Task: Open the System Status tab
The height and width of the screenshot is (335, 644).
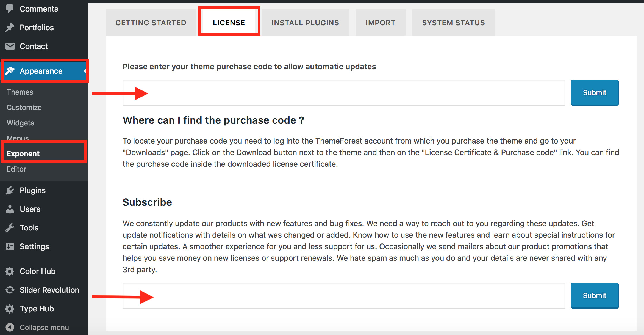Action: [453, 23]
